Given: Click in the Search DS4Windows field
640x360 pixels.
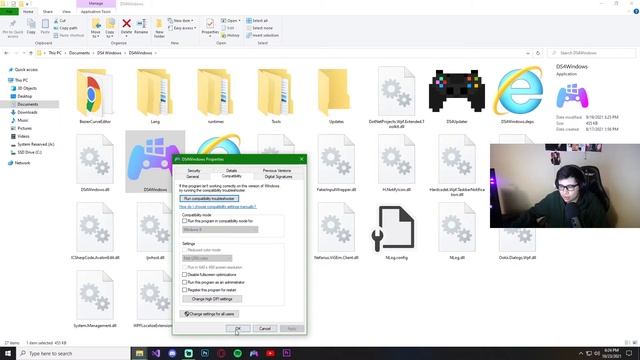Looking at the screenshot, I should (x=591, y=53).
